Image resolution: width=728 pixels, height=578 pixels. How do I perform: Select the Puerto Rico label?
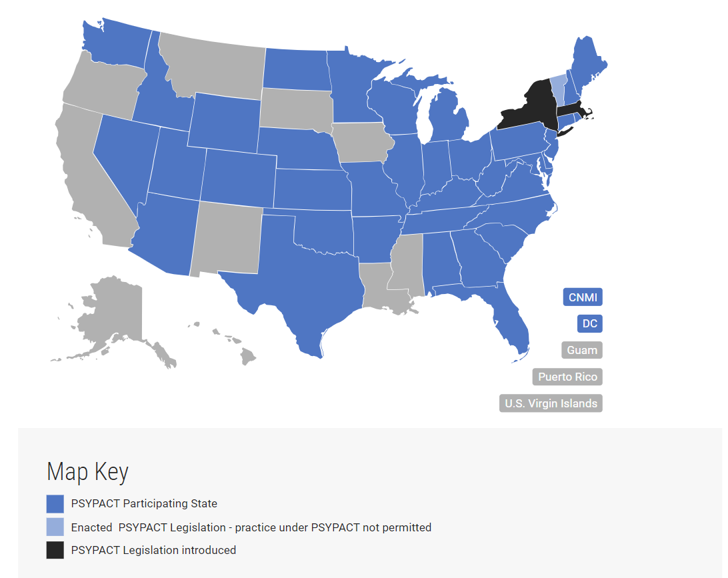pyautogui.click(x=567, y=377)
